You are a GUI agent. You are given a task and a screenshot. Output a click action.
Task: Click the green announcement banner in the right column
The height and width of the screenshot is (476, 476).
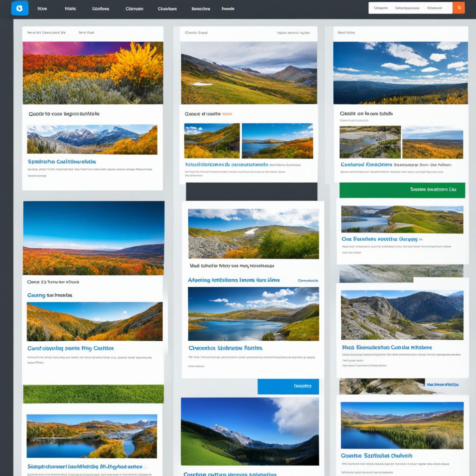click(403, 191)
